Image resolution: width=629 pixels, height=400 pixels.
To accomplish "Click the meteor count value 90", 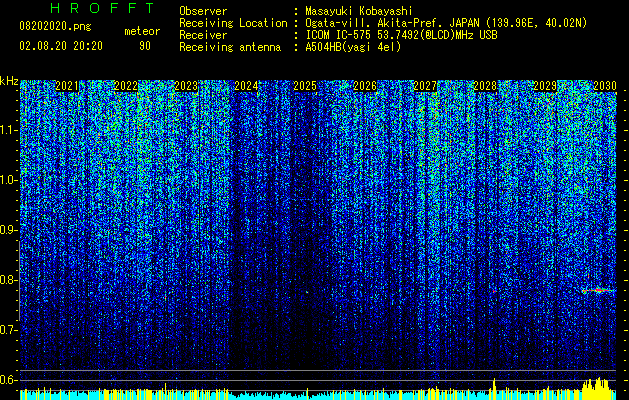I will pos(145,46).
